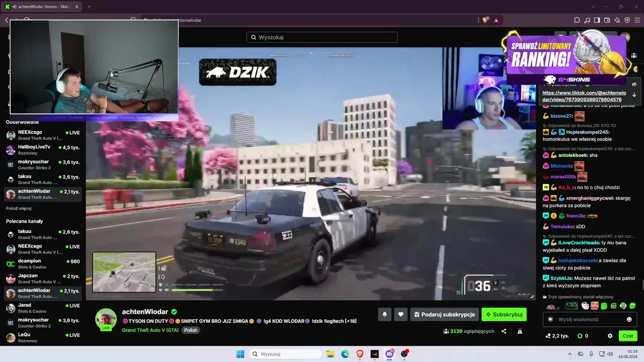Click the Wyślij wiadomość chat input
The width and height of the screenshot is (644, 362).
[590, 319]
